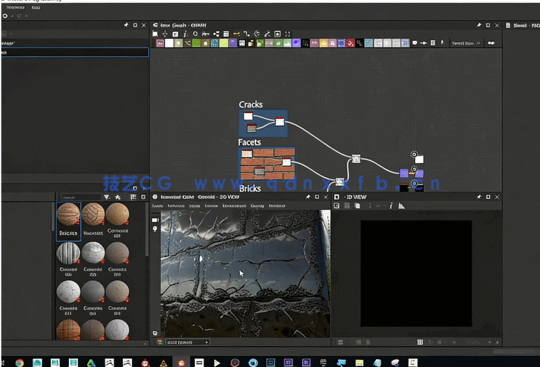Viewport: 540px width, 367px height.
Task: Open the yellow File Explorer folder in taskbar
Action: (359, 363)
